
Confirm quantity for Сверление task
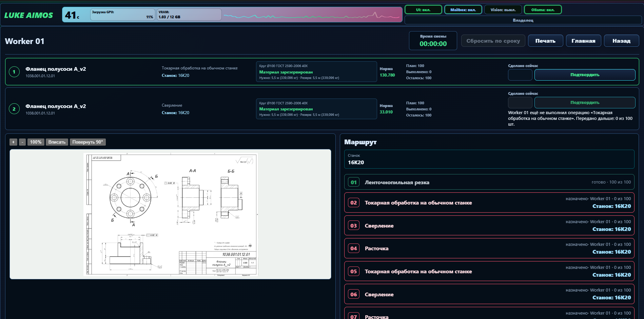[585, 103]
